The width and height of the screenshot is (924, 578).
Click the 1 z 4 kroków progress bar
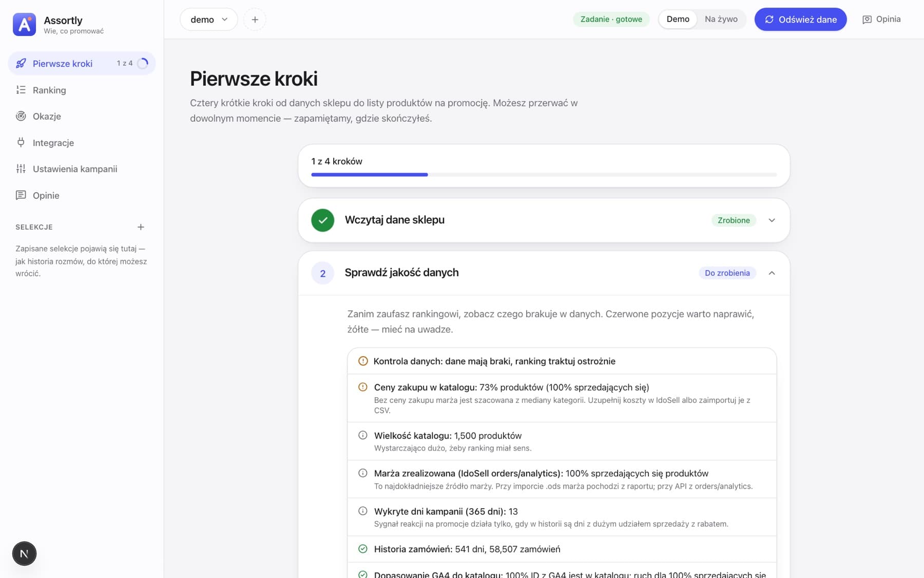[544, 175]
